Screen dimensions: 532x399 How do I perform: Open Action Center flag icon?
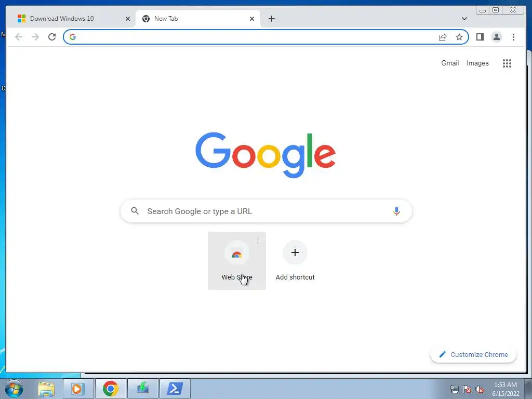click(x=467, y=389)
